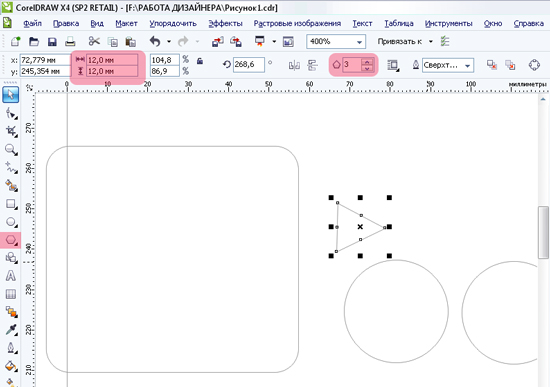This screenshot has height=387, width=550.
Task: Select the Crop tool
Action: point(11,131)
